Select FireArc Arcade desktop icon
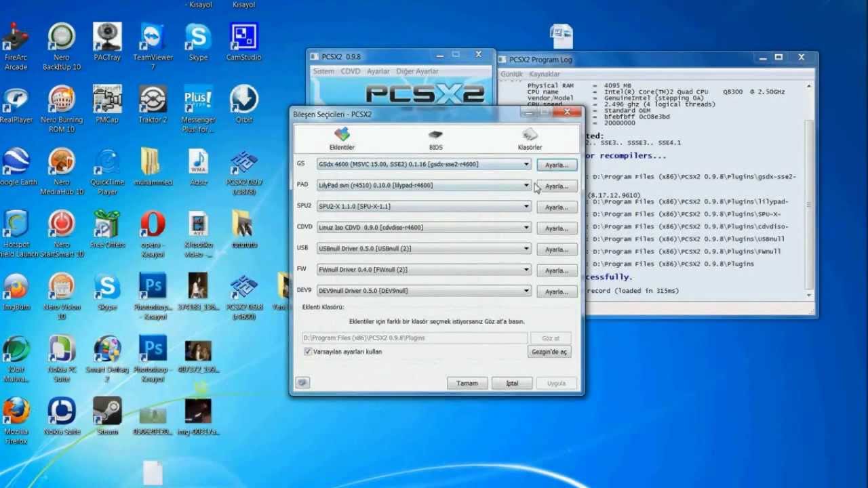This screenshot has width=868, height=488. 16,47
